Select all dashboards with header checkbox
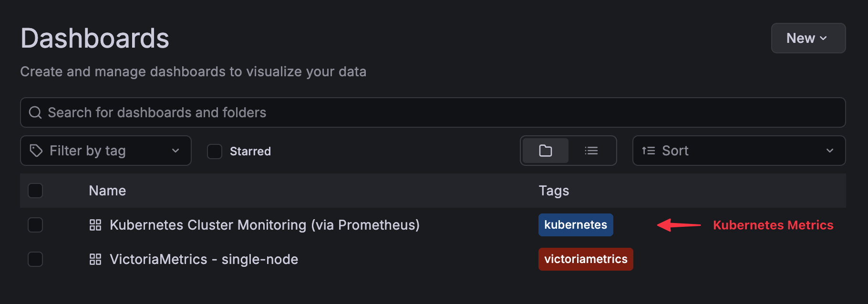 pos(35,191)
